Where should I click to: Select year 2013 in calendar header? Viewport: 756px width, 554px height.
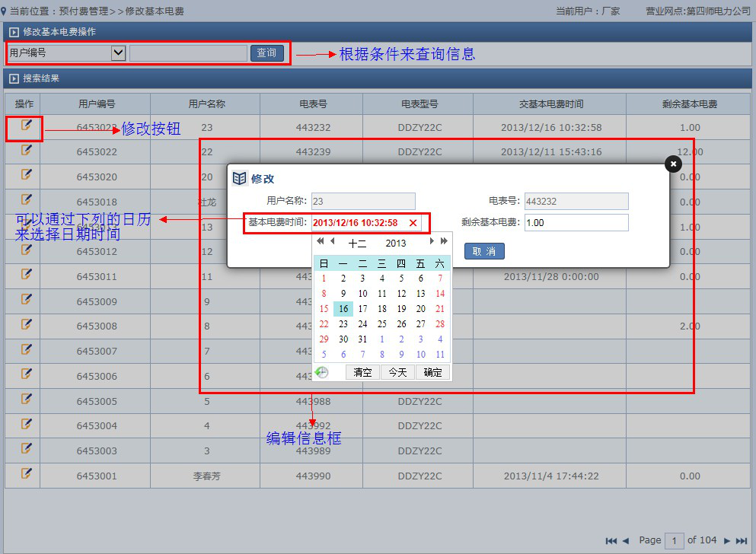coord(396,244)
